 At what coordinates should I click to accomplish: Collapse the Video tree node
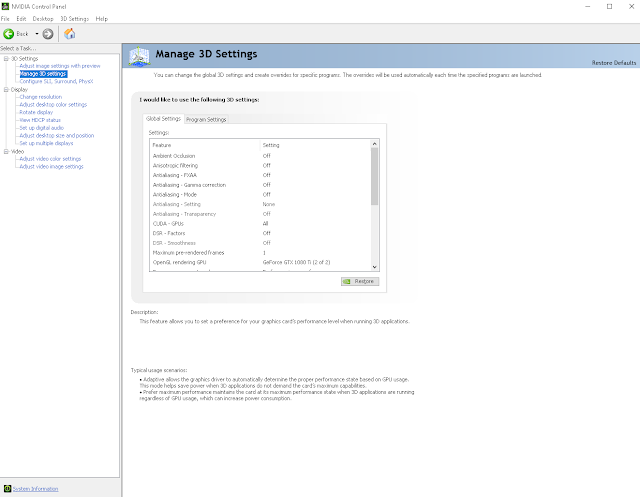(6, 151)
